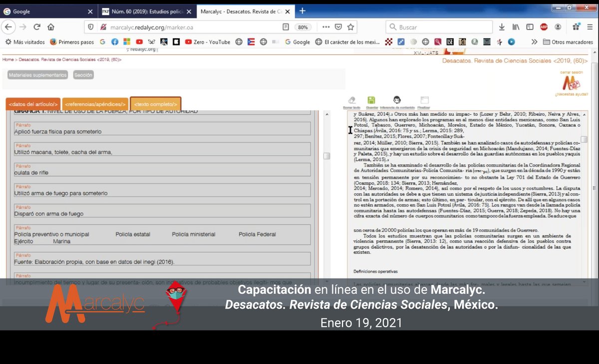The height and width of the screenshot is (364, 599).
Task: Open a new browser tab
Action: click(x=302, y=11)
